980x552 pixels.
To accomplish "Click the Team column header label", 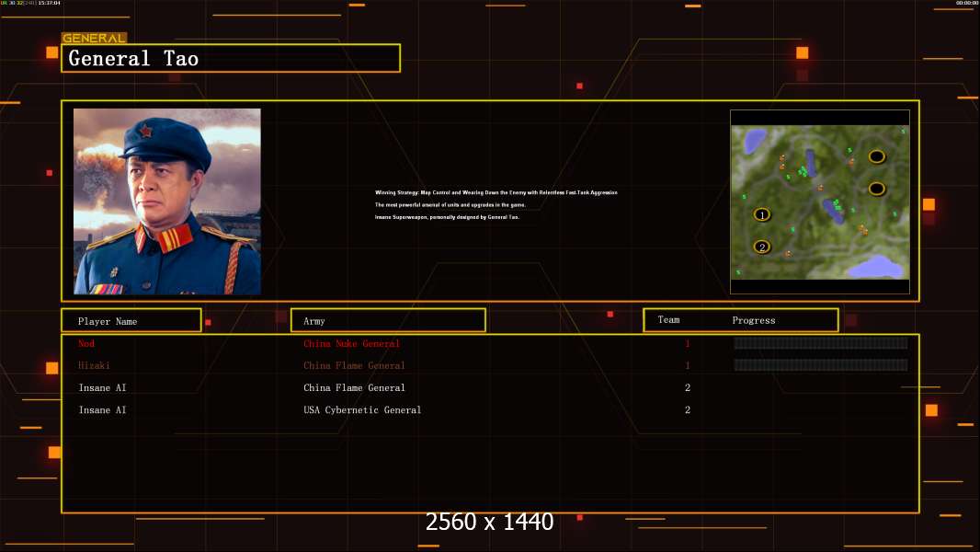I will click(668, 319).
